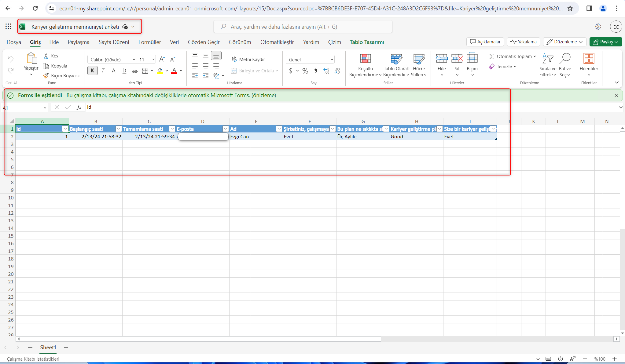The width and height of the screenshot is (625, 364).
Task: Click the red font color swatch
Action: coord(174,71)
